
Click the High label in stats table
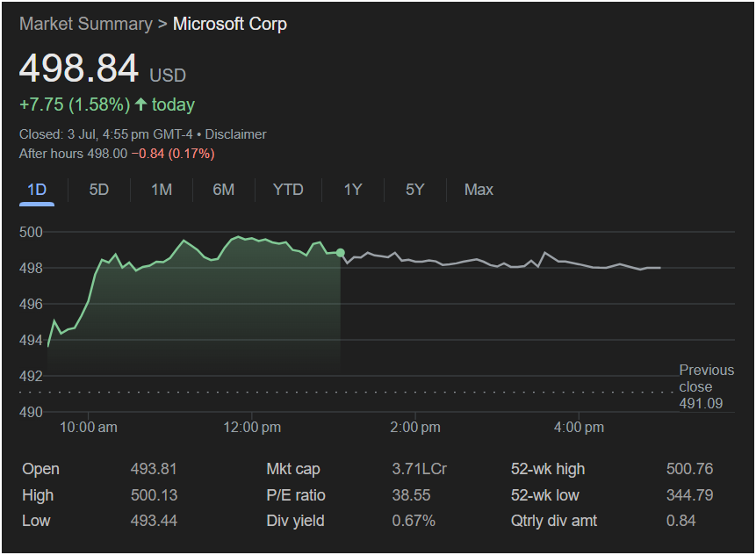[x=38, y=494]
